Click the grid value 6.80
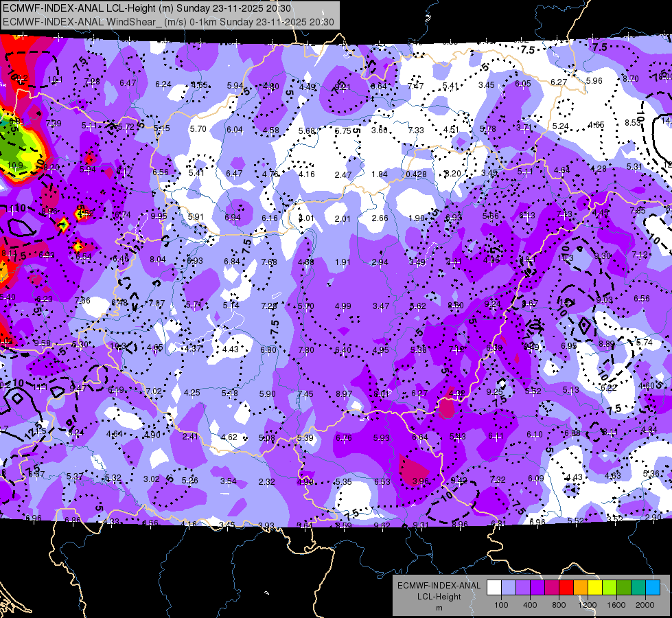Image resolution: width=672 pixels, height=618 pixels. click(268, 350)
